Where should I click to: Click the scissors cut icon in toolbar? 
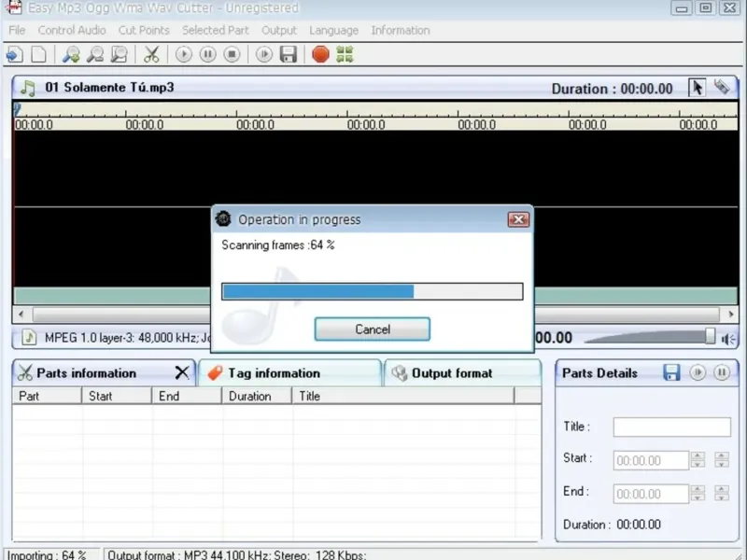tap(151, 54)
